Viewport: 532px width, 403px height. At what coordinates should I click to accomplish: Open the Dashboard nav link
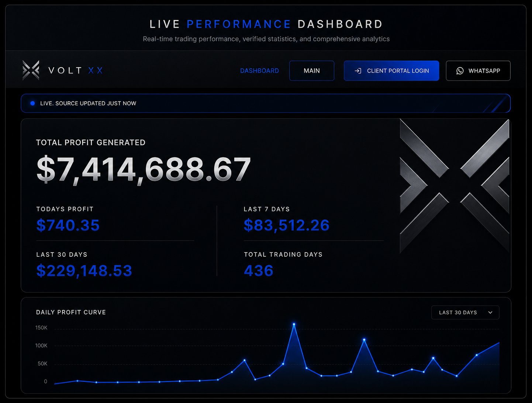click(x=259, y=71)
